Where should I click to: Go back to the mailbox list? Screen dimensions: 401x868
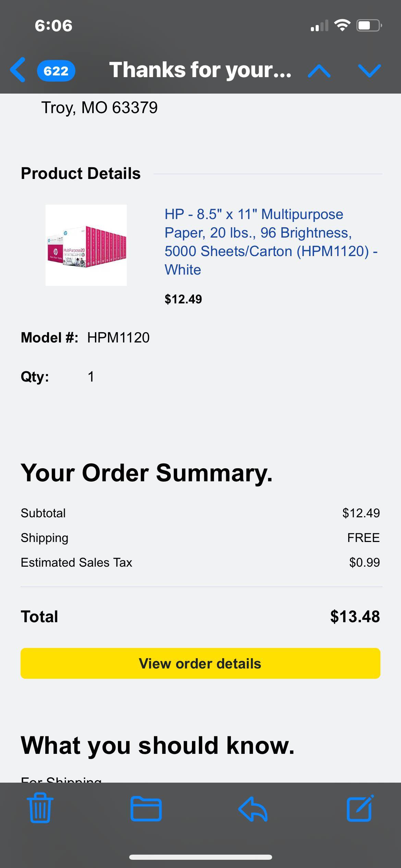tap(18, 70)
